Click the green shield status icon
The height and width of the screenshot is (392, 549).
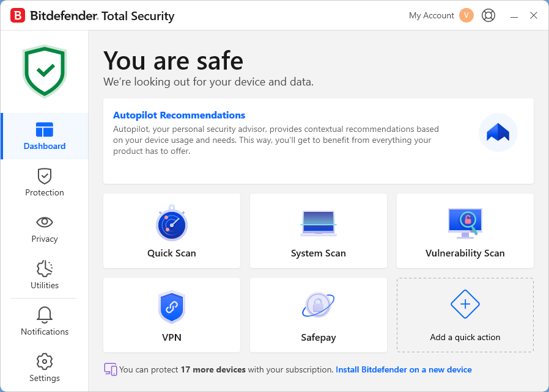(44, 71)
